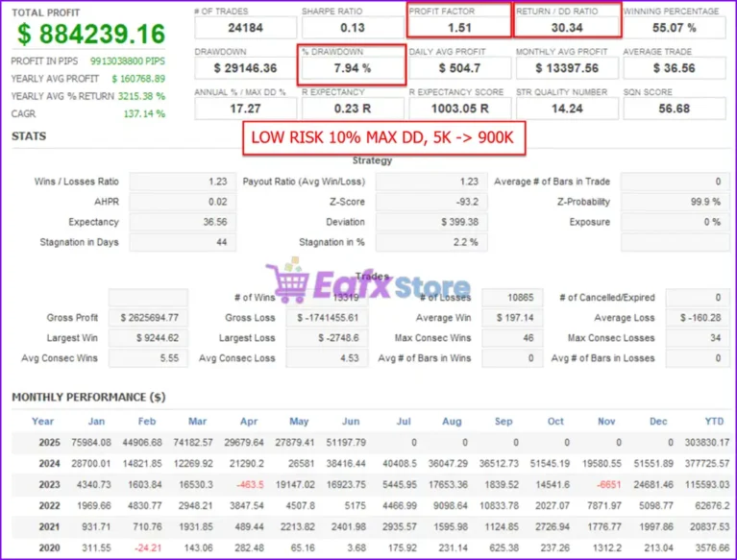
Task: Select the winning percentage value 55.07 %
Action: coord(674,28)
